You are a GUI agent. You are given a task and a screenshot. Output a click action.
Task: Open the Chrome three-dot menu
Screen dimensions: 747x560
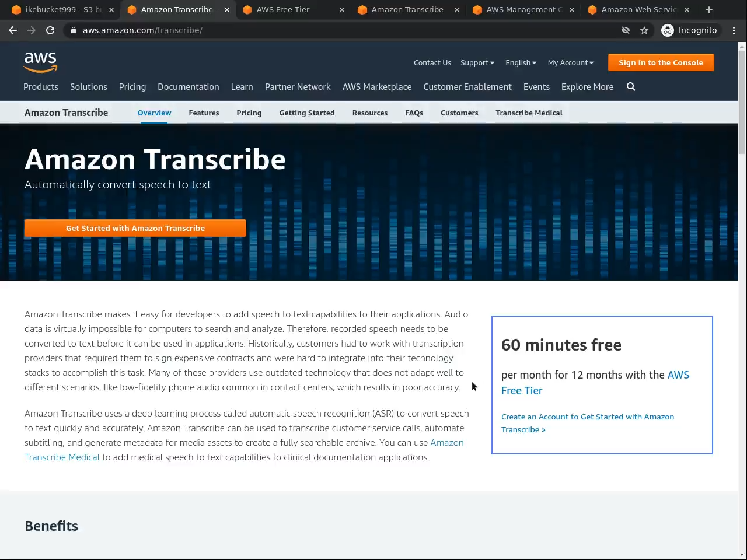pyautogui.click(x=734, y=30)
